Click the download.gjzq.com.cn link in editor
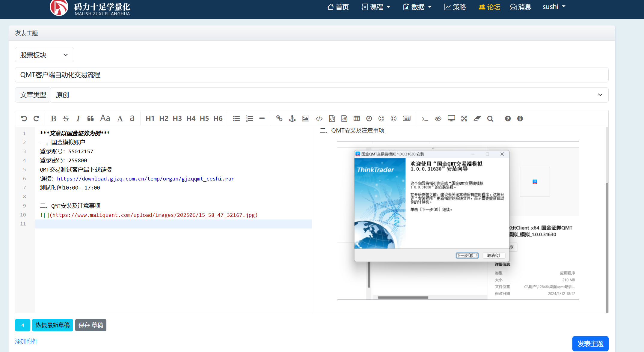The width and height of the screenshot is (644, 352). tap(146, 179)
